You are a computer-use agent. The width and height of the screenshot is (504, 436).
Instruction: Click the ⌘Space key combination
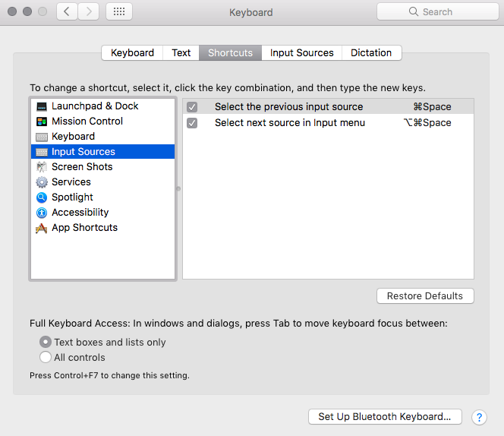(432, 107)
